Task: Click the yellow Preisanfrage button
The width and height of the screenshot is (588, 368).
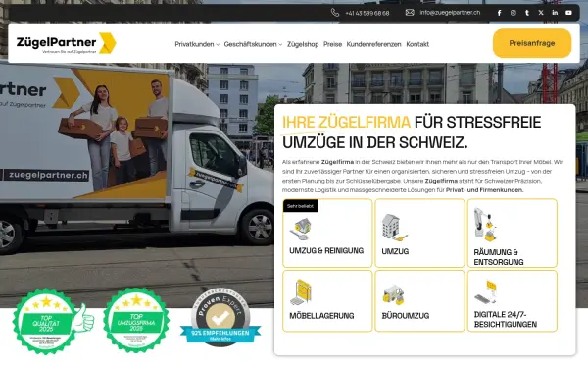Action: [532, 43]
